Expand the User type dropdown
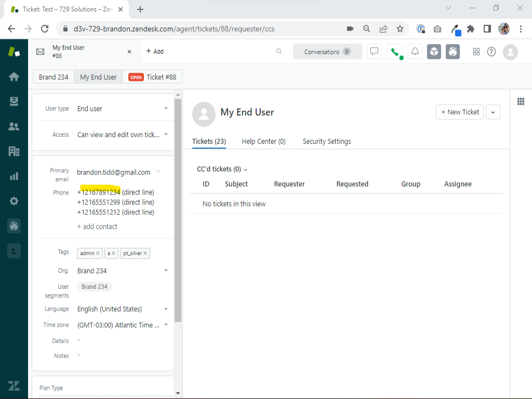The height and width of the screenshot is (399, 532). tap(166, 109)
